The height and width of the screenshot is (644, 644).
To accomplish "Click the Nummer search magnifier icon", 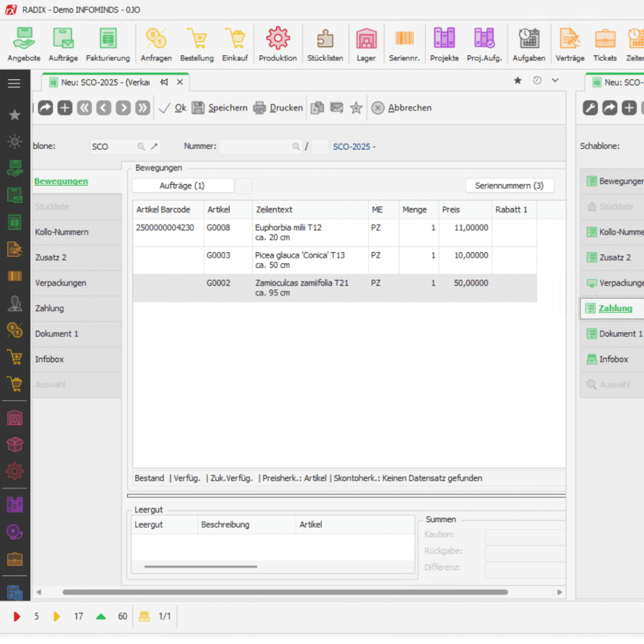I will [296, 147].
